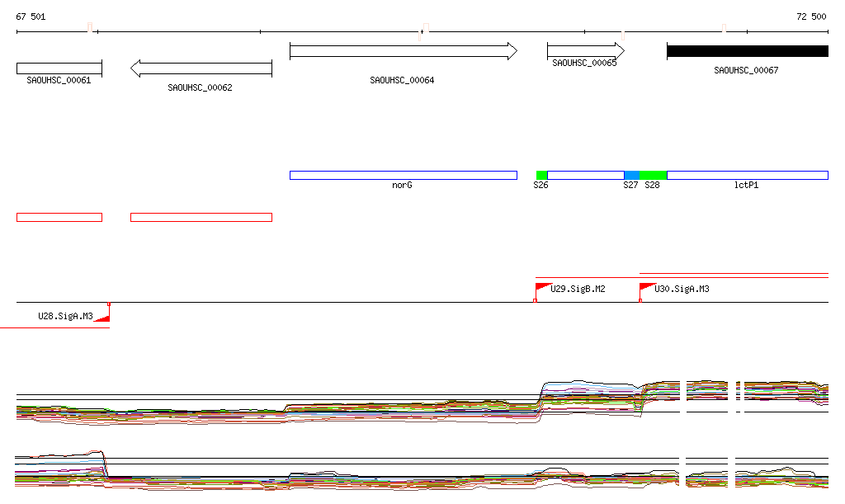The height and width of the screenshot is (504, 845).
Task: Click the U29.SigB.M2 label text
Action: [x=578, y=290]
